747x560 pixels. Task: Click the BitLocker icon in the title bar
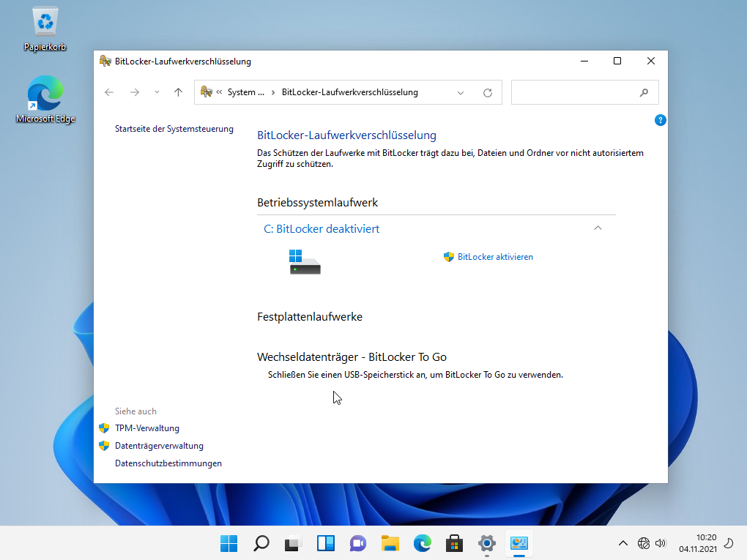(x=105, y=61)
